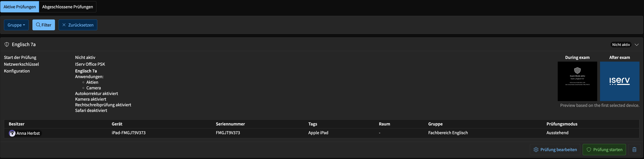
Task: Click the Nicht aktiv status badge
Action: point(621,45)
